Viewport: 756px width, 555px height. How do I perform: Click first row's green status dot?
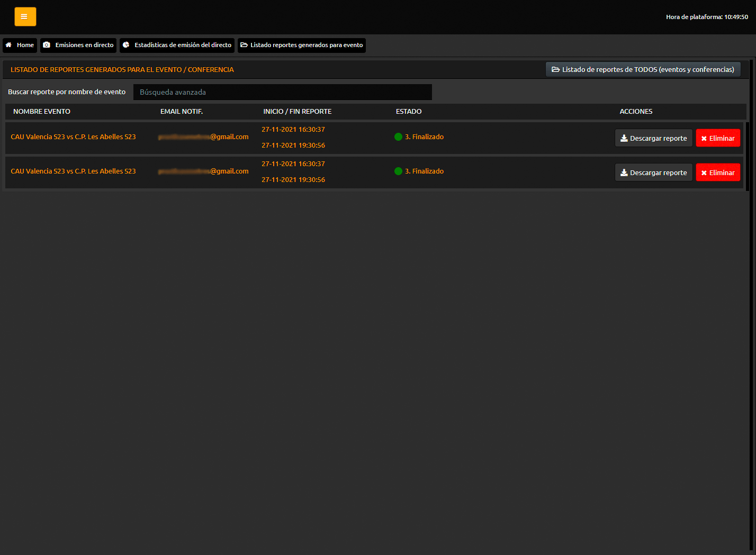pos(398,137)
